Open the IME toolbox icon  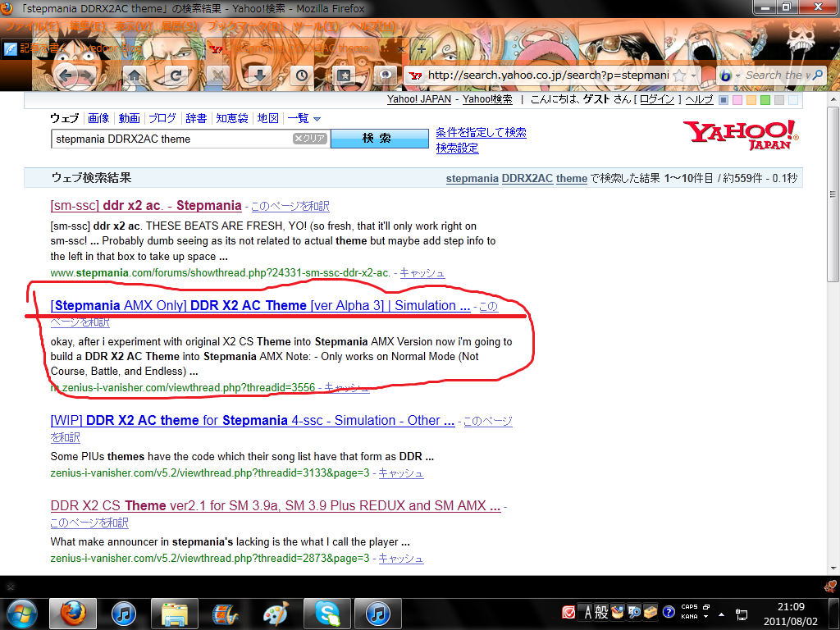point(651,612)
